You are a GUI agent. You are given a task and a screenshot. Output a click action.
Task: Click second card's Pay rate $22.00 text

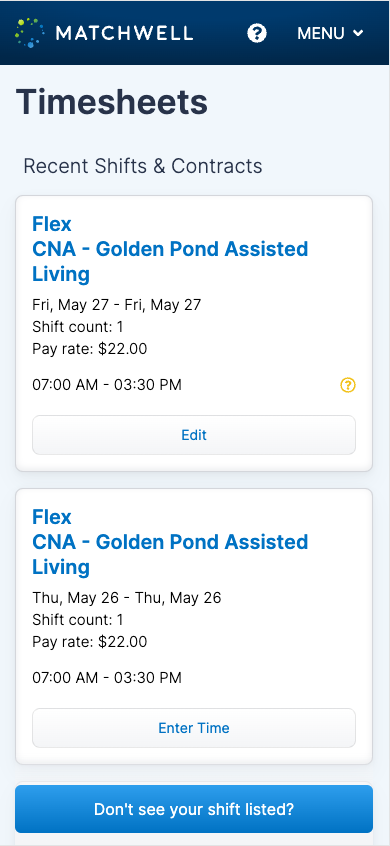coord(90,642)
